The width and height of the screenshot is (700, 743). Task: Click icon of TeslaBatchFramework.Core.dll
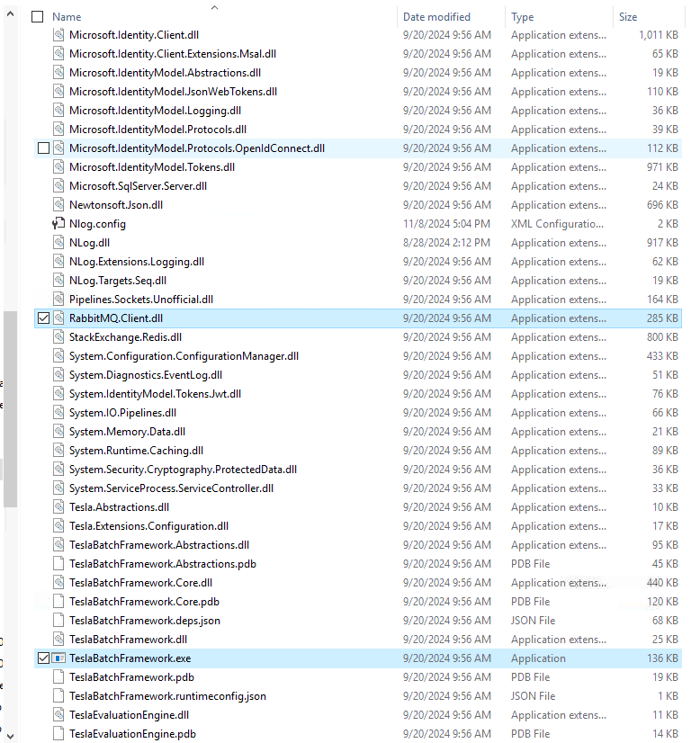58,583
